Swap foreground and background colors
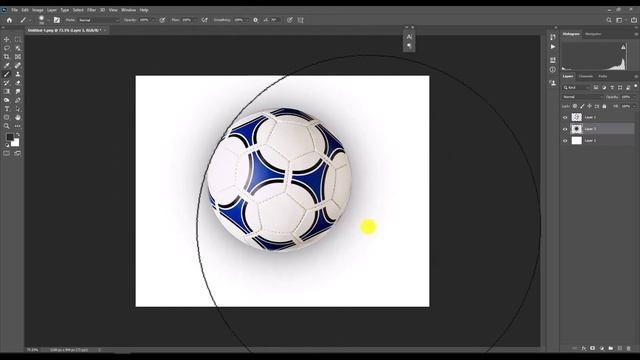Image resolution: width=640 pixels, height=360 pixels. pos(18,135)
